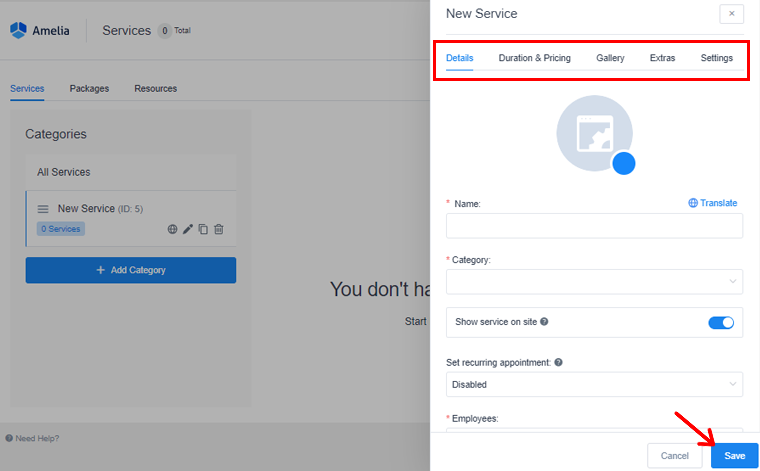Select All Services category
The image size is (760, 471).
[x=131, y=173]
